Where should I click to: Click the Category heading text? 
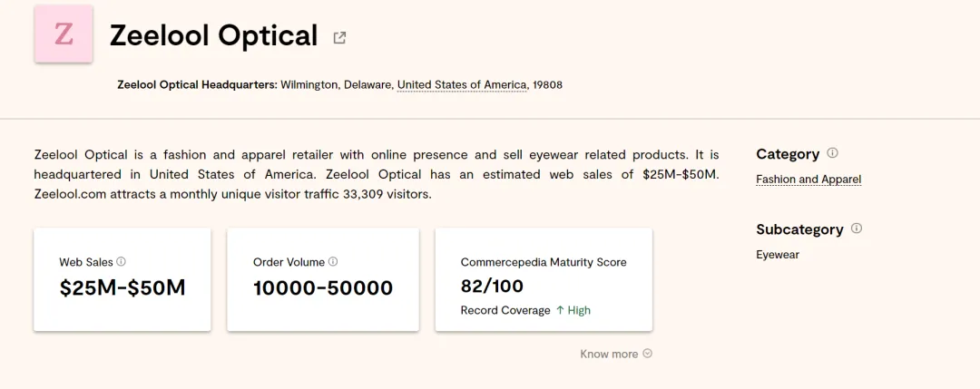[788, 154]
